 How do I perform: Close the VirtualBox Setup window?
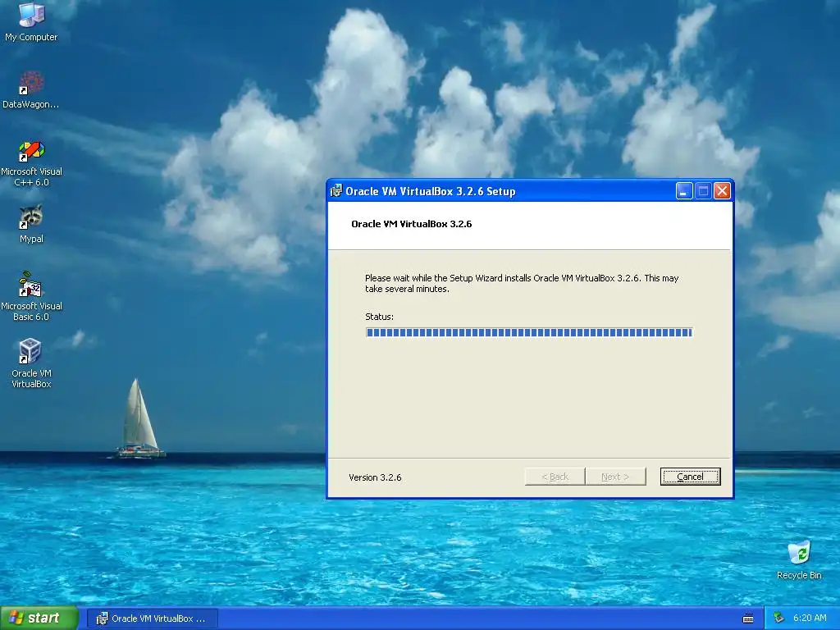point(722,190)
